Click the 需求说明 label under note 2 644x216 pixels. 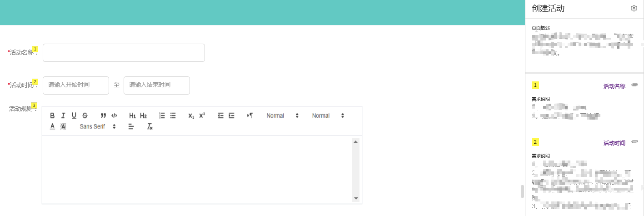[x=541, y=156]
